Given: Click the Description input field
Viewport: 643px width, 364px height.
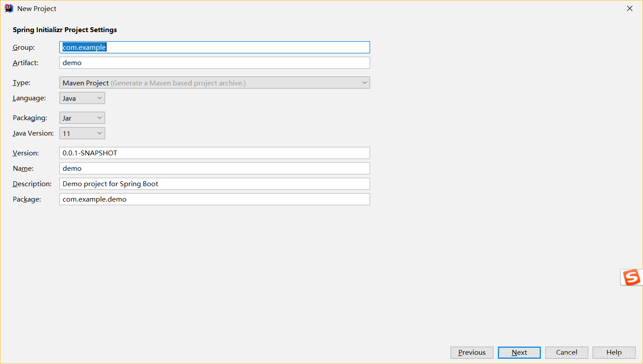Looking at the screenshot, I should tap(215, 184).
